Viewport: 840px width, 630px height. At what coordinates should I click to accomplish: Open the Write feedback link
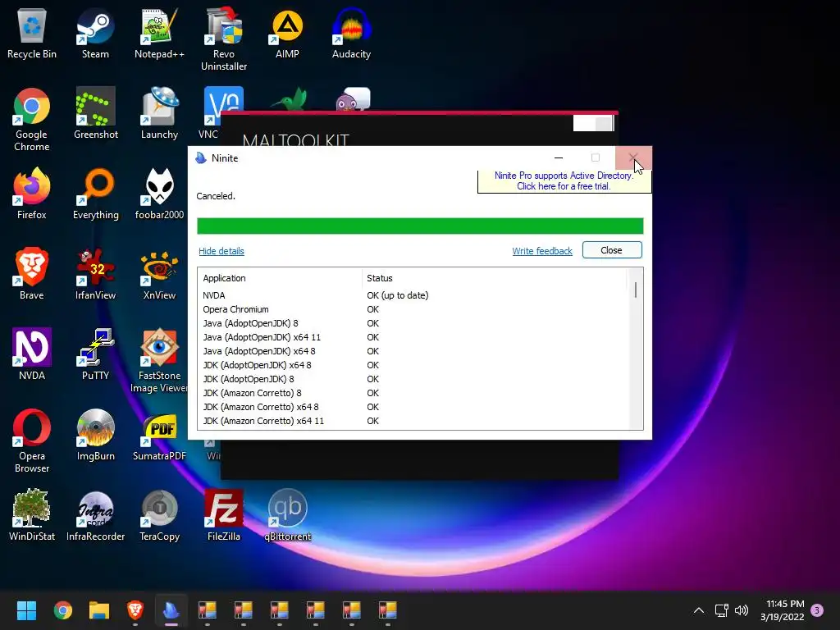pyautogui.click(x=542, y=251)
